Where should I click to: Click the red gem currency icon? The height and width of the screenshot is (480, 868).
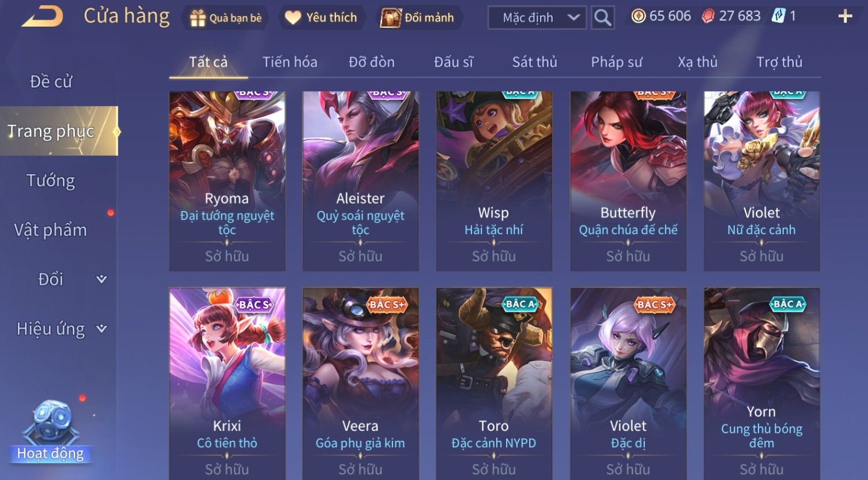point(708,16)
